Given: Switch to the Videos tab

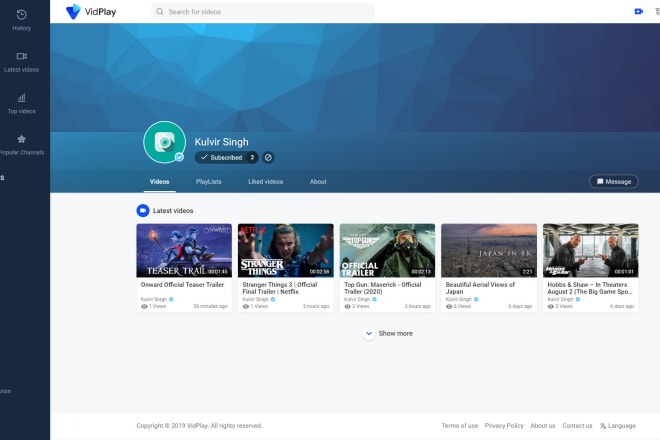Looking at the screenshot, I should [160, 182].
